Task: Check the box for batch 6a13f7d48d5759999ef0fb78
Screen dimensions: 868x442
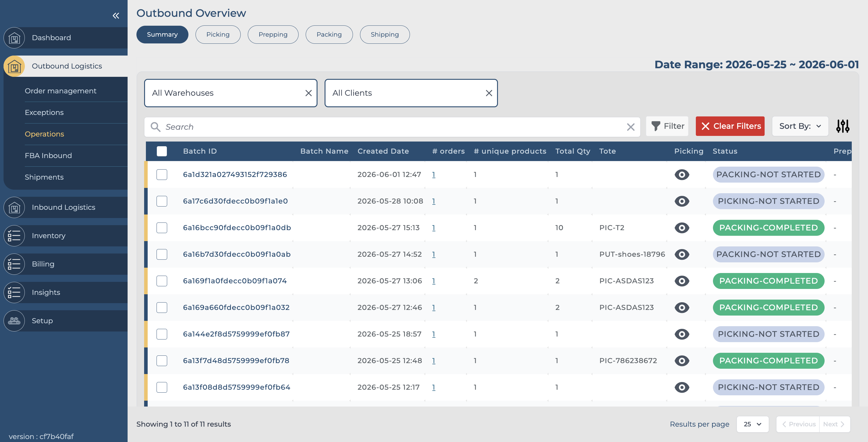Action: coord(162,361)
